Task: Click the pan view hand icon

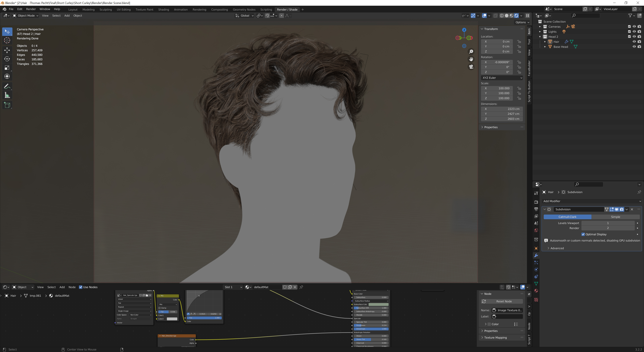Action: [x=471, y=59]
